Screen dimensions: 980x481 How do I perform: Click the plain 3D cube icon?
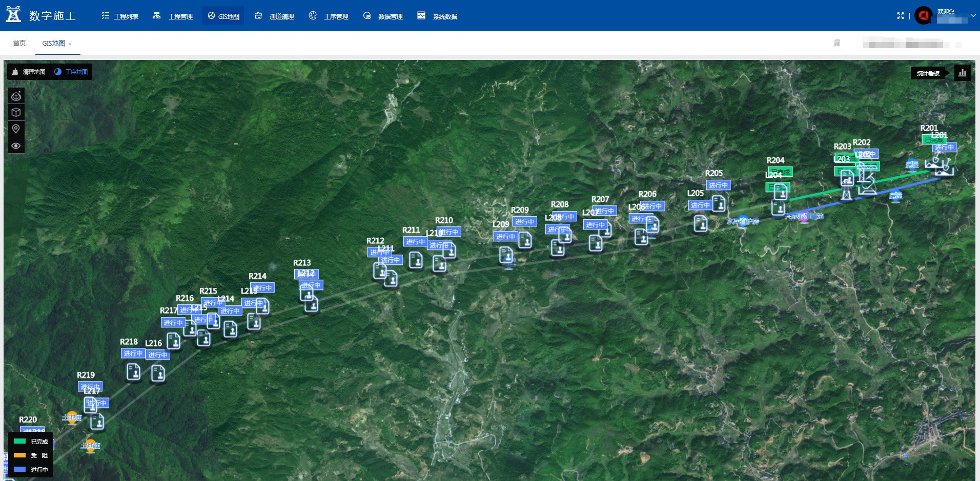point(16,112)
